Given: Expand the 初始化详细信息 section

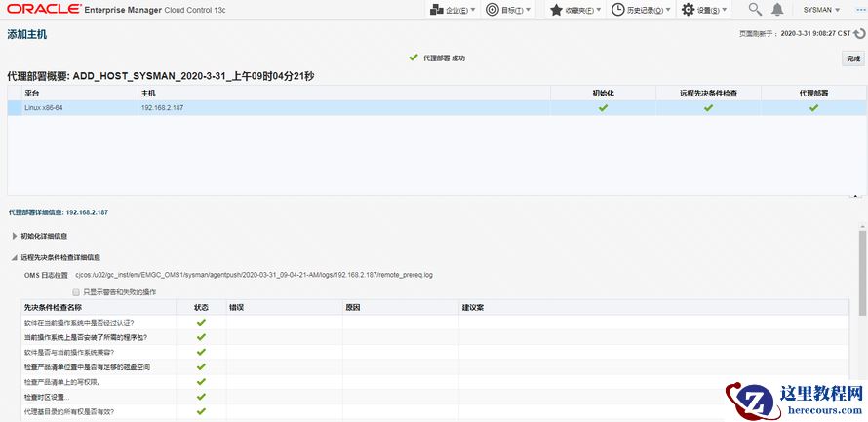Looking at the screenshot, I should coord(15,236).
